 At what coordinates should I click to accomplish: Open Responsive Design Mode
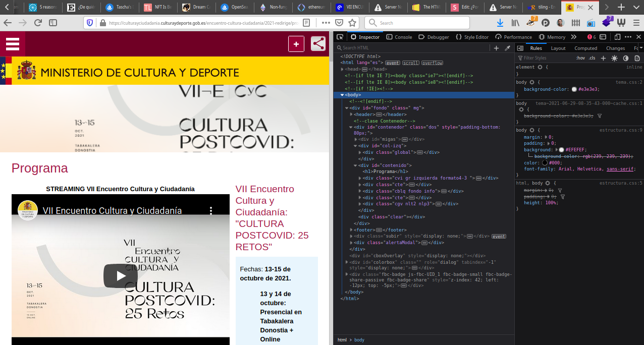(x=617, y=37)
